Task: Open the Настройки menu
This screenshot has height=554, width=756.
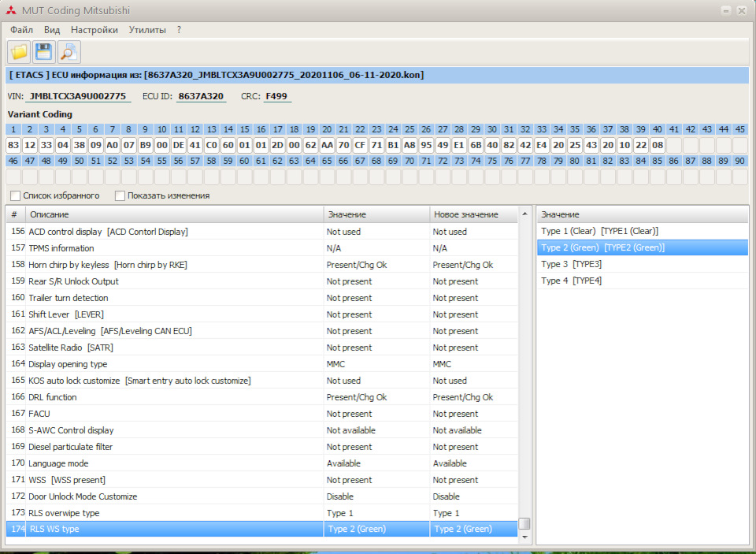Action: pos(94,30)
